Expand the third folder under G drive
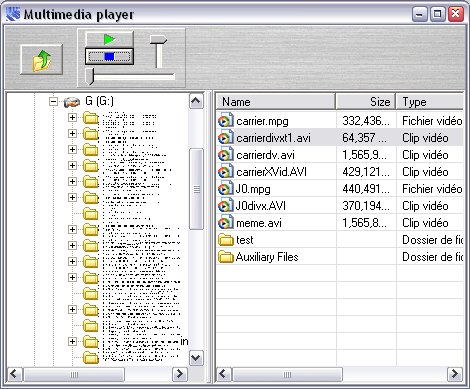 (x=72, y=149)
